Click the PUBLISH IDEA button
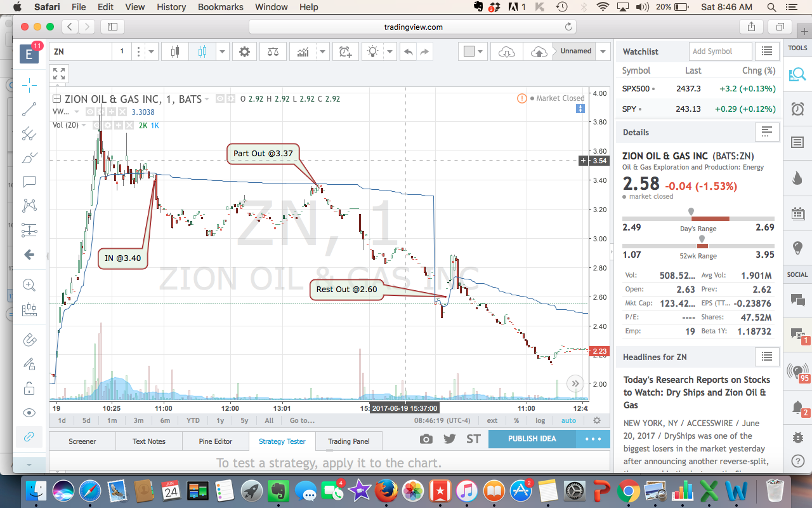 click(532, 439)
